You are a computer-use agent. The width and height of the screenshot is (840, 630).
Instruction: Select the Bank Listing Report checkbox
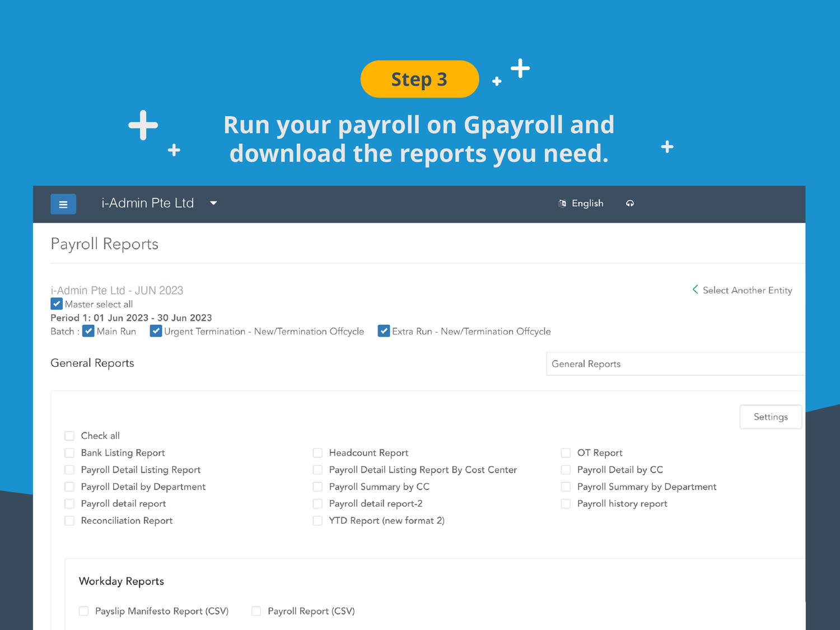[69, 452]
